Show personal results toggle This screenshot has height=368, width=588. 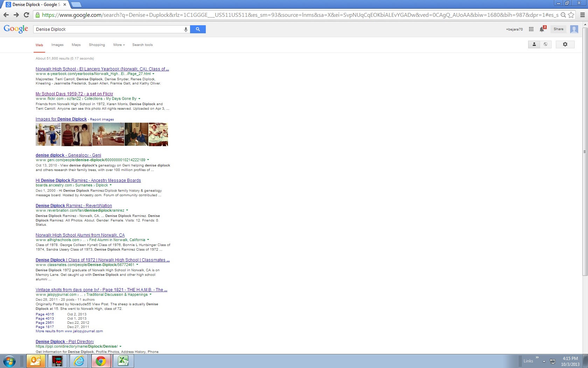pyautogui.click(x=534, y=45)
